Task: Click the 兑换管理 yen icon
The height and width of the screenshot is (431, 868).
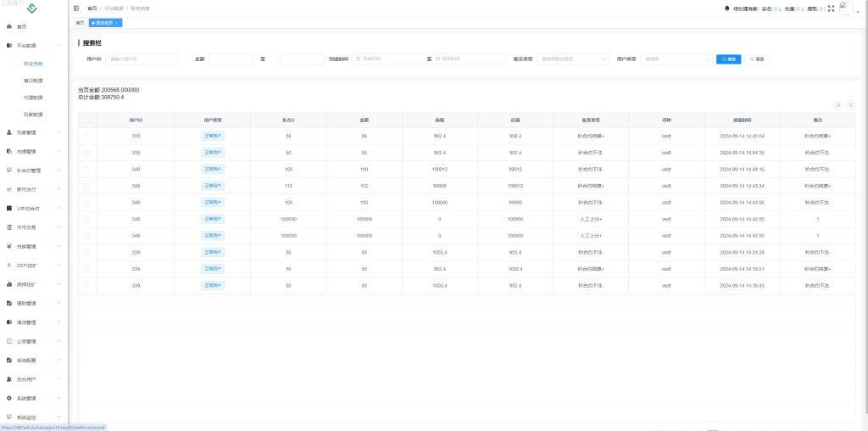Action: pos(8,247)
